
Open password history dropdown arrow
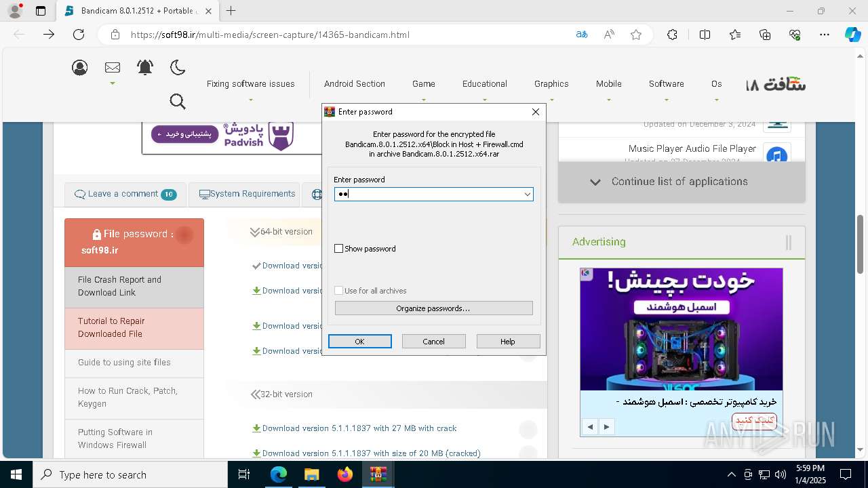pyautogui.click(x=527, y=195)
